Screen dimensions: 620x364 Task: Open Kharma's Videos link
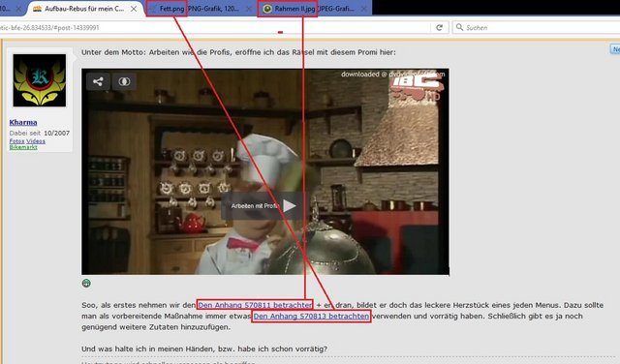(x=36, y=141)
